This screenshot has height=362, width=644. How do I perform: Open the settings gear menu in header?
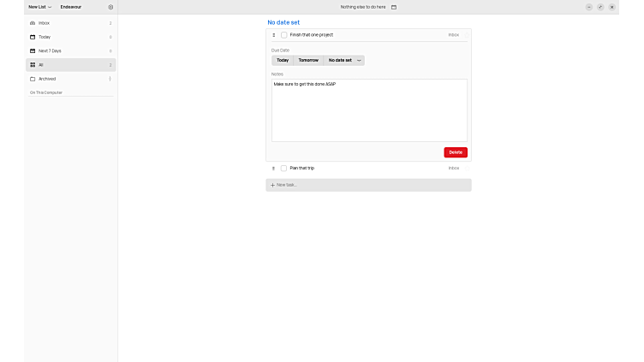pos(110,7)
